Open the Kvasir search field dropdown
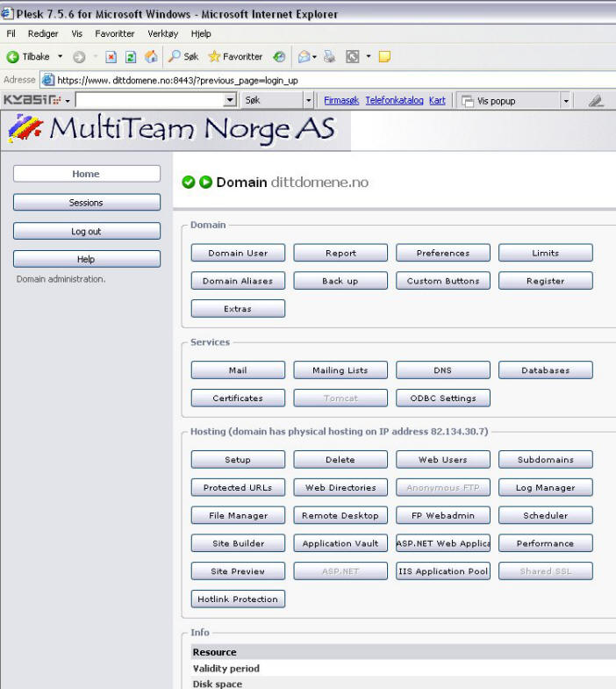The height and width of the screenshot is (689, 616). (230, 100)
